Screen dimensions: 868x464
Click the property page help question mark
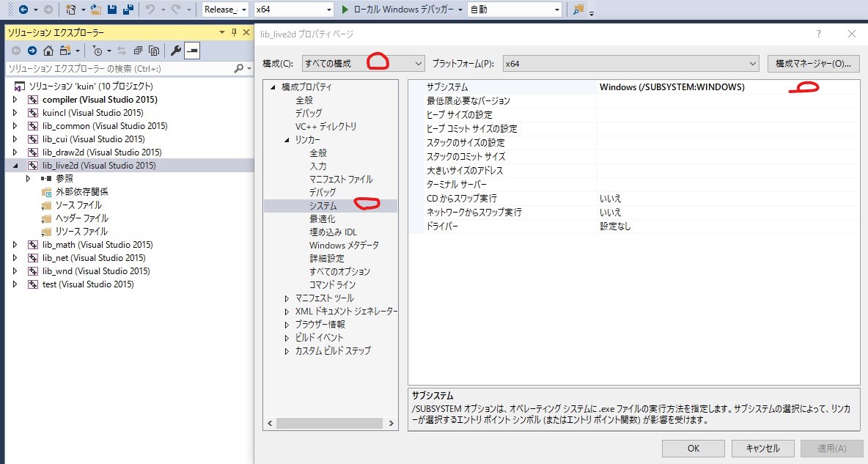pos(819,34)
